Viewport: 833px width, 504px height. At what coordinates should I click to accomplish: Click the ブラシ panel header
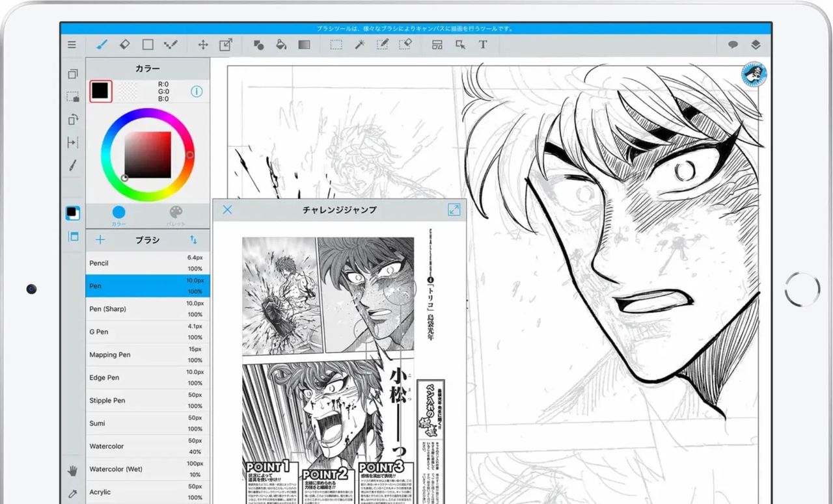pyautogui.click(x=148, y=240)
